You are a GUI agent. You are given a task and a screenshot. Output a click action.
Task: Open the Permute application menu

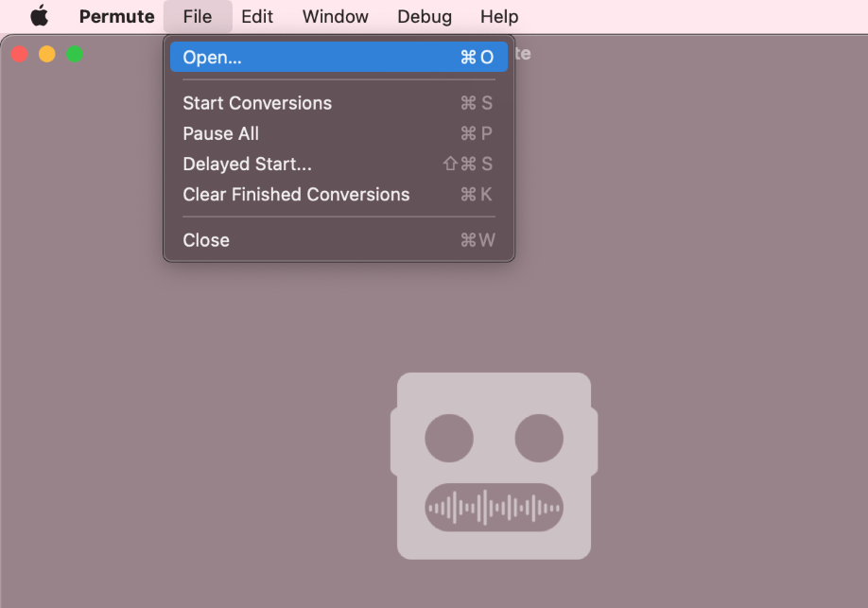116,17
